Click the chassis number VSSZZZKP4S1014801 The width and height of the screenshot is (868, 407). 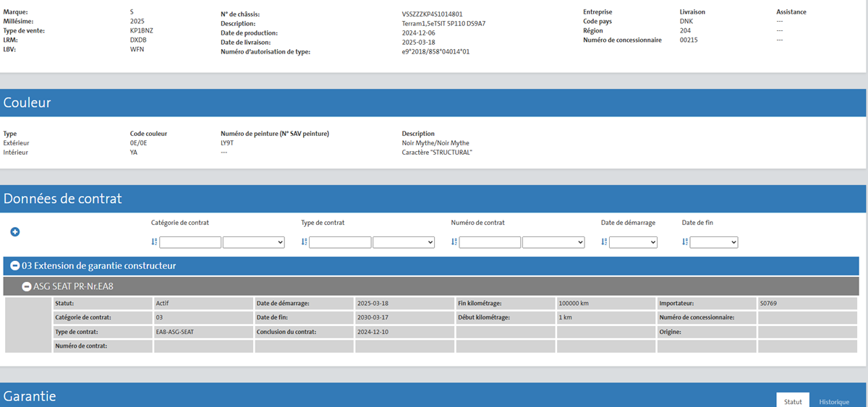click(432, 14)
